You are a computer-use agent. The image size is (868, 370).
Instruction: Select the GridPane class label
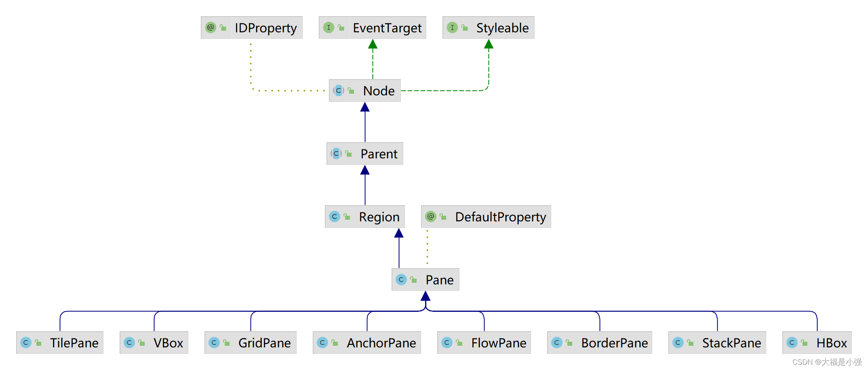pyautogui.click(x=265, y=343)
